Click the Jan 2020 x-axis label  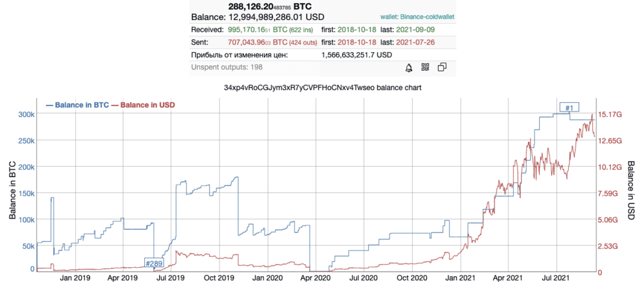268,278
